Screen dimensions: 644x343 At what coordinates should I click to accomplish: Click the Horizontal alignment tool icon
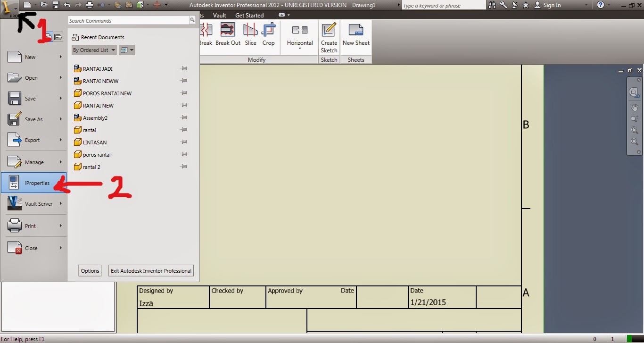click(x=300, y=30)
